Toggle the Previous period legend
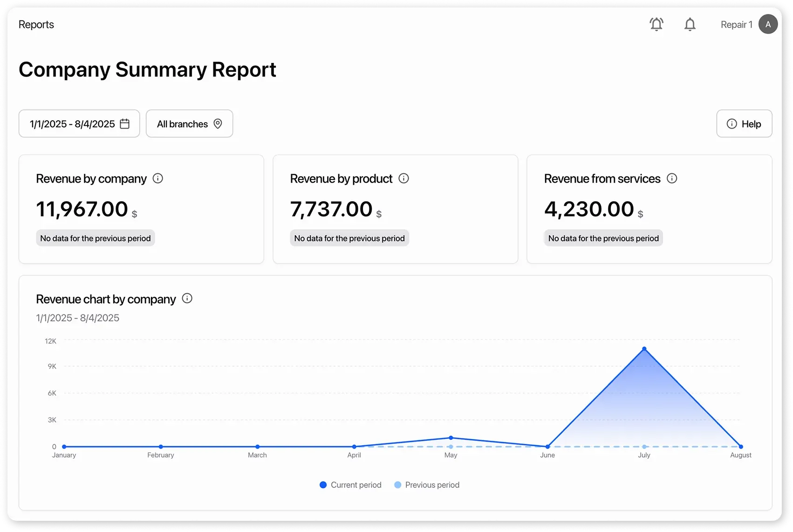The image size is (793, 532). pos(426,484)
